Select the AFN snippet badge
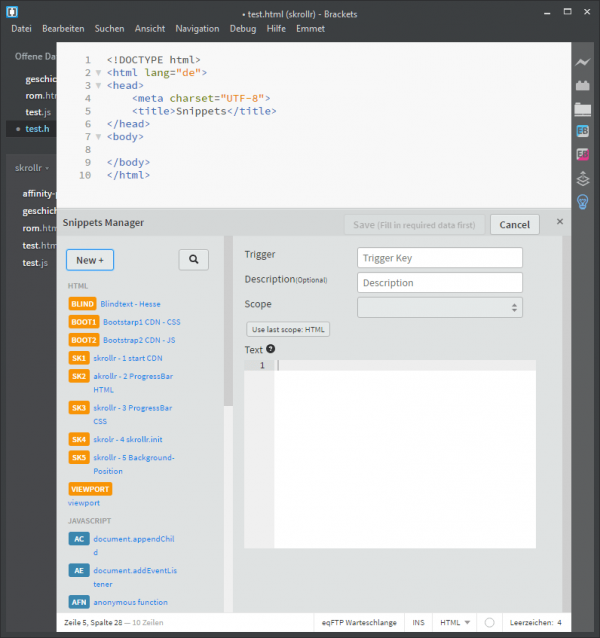Image resolution: width=600 pixels, height=638 pixels. click(79, 602)
